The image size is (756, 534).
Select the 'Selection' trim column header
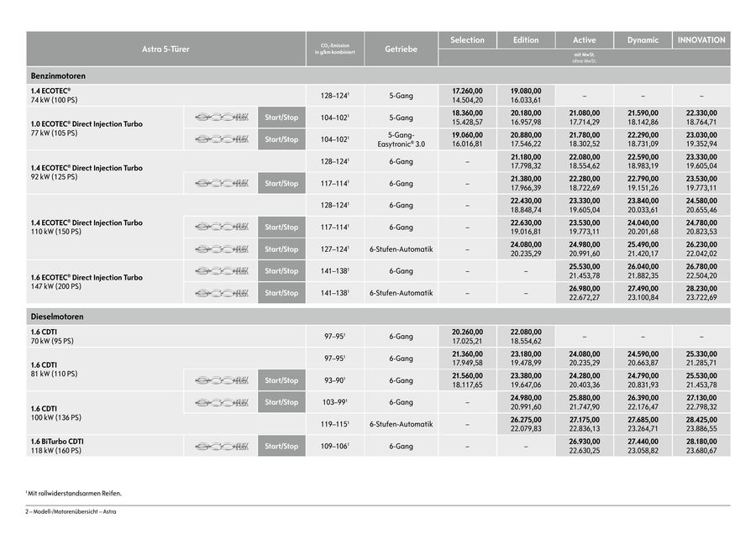467,40
